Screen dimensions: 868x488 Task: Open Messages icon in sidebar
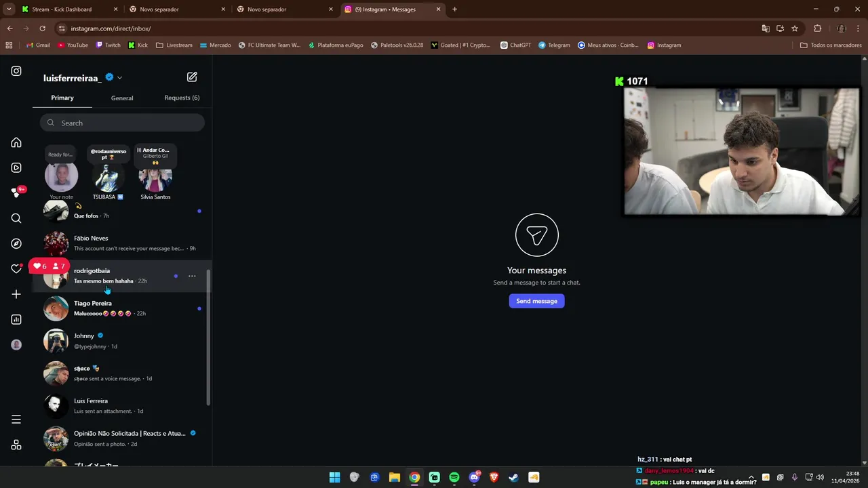16,193
